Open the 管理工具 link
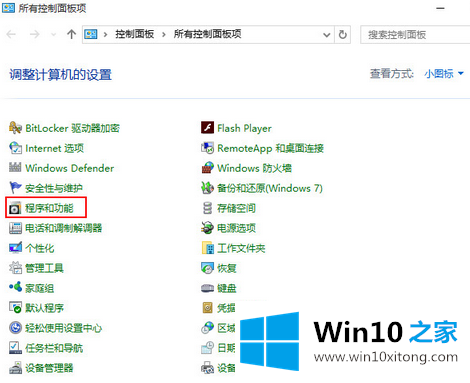 point(44,268)
